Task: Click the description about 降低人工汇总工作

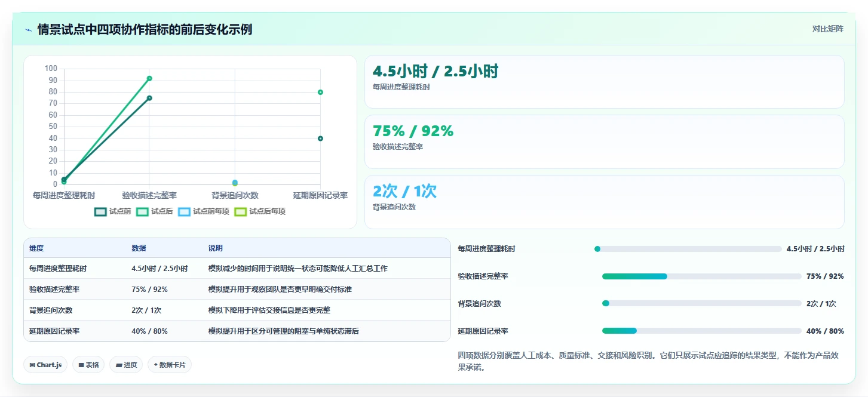Action: click(x=298, y=269)
